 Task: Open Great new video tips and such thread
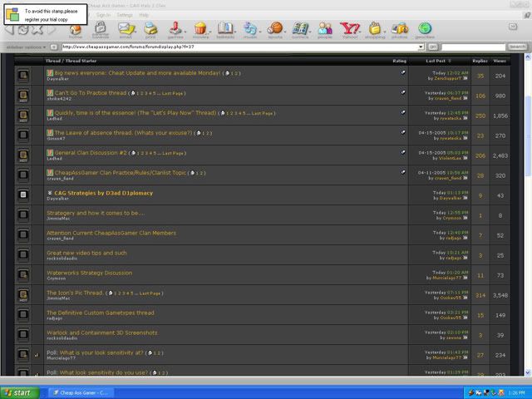86,253
